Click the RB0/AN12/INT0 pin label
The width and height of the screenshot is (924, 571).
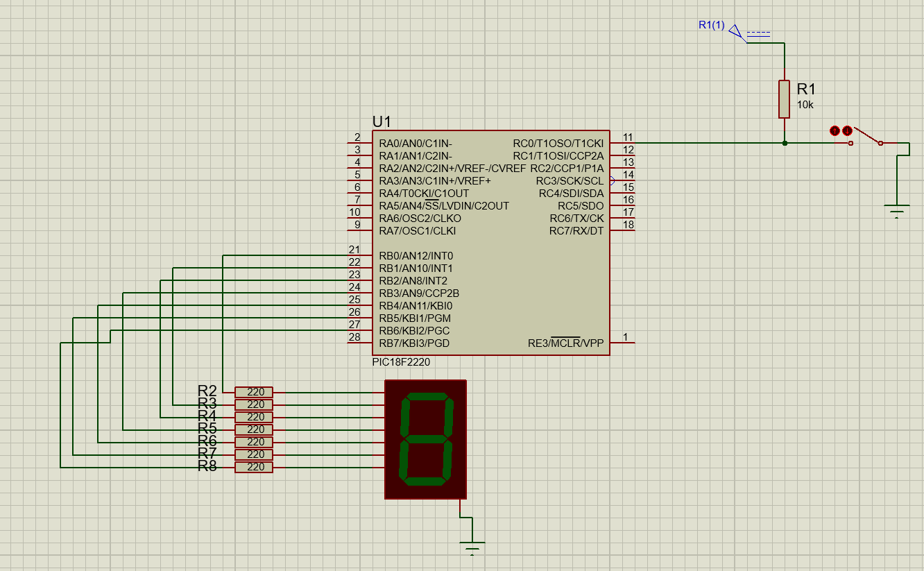pyautogui.click(x=416, y=256)
